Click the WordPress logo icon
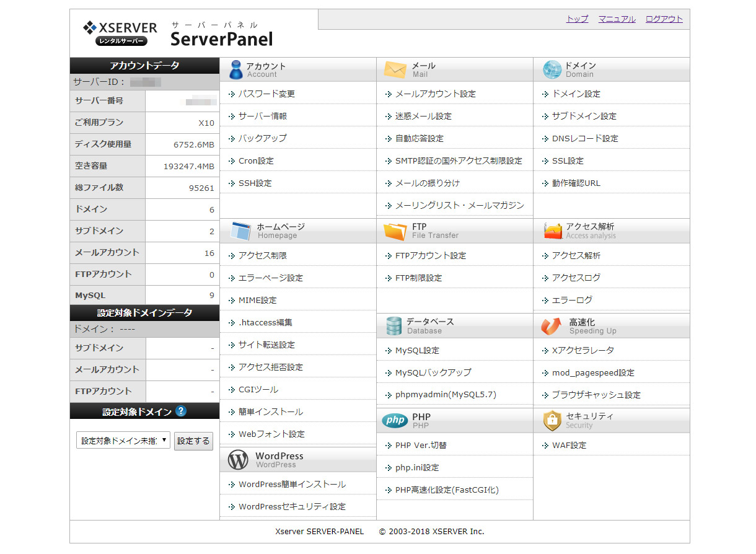 (238, 460)
